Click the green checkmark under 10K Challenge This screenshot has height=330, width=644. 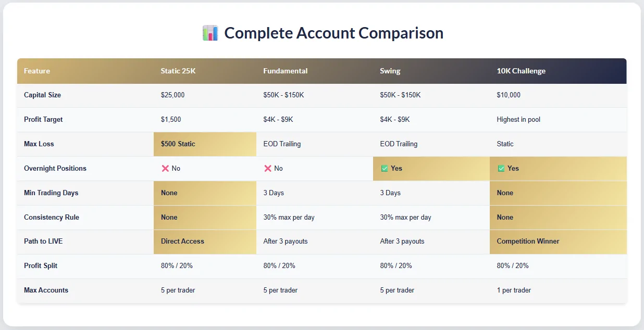pos(501,169)
